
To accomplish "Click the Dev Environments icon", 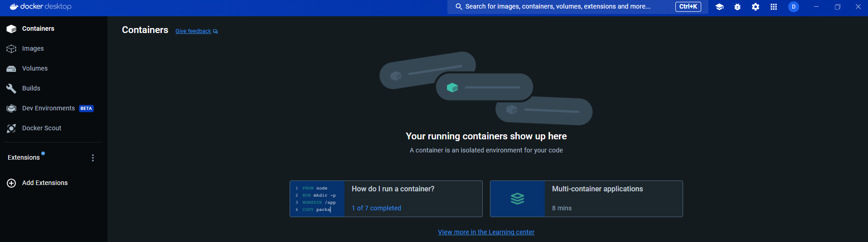I will pyautogui.click(x=11, y=109).
